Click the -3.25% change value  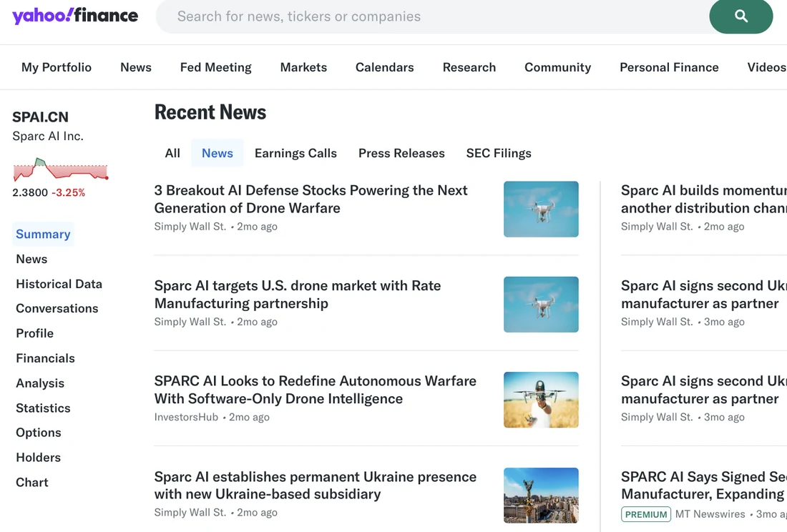[x=68, y=192]
